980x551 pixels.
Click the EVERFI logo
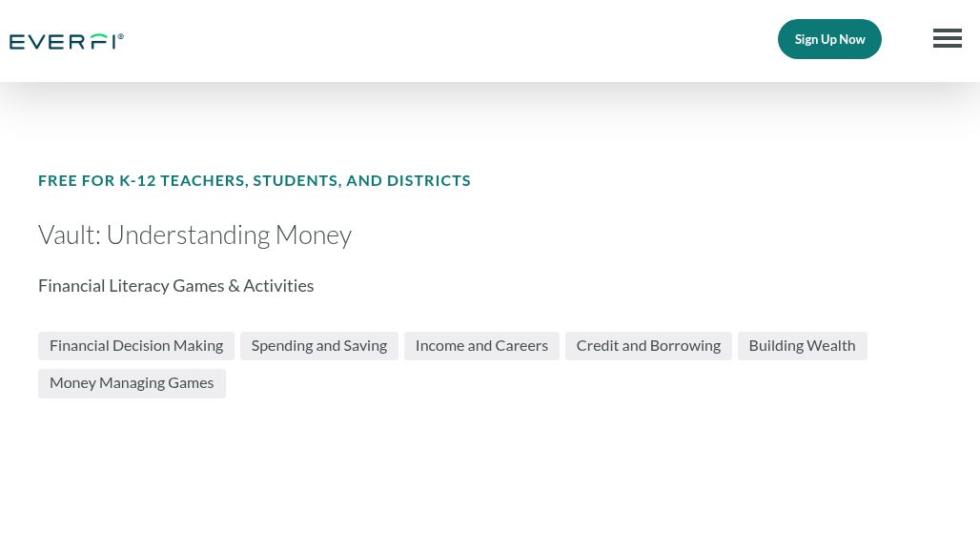66,41
